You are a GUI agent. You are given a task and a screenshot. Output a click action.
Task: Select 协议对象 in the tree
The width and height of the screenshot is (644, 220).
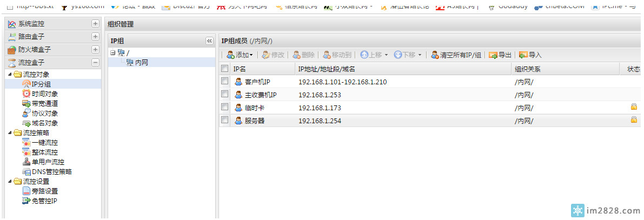44,114
